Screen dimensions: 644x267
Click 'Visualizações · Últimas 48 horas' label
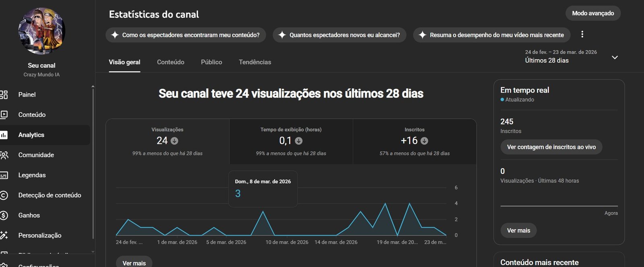539,181
